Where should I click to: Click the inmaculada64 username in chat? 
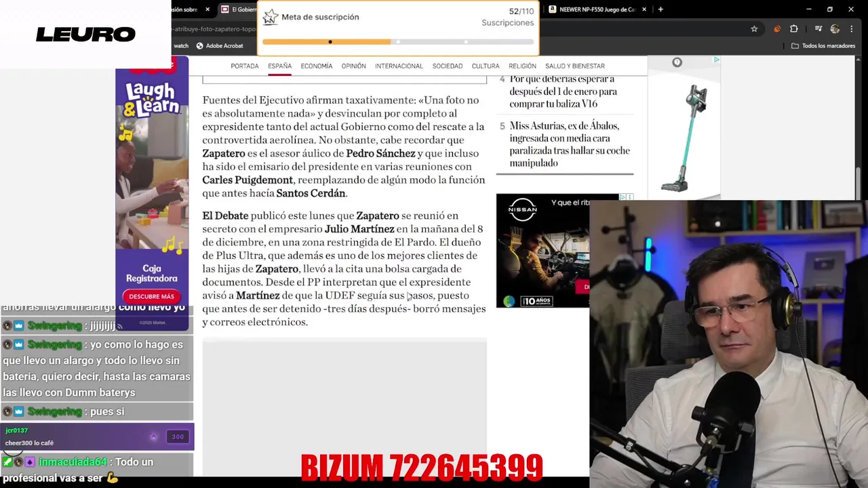(x=73, y=462)
